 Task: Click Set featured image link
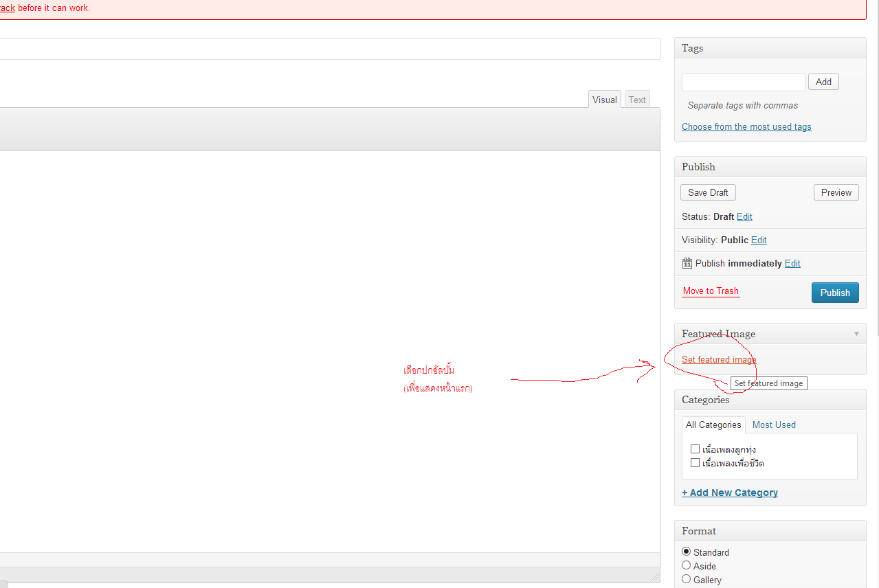[719, 359]
